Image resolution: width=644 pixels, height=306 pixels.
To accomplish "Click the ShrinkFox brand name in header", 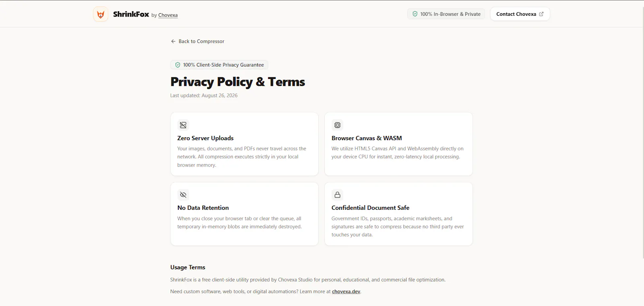I will (131, 14).
